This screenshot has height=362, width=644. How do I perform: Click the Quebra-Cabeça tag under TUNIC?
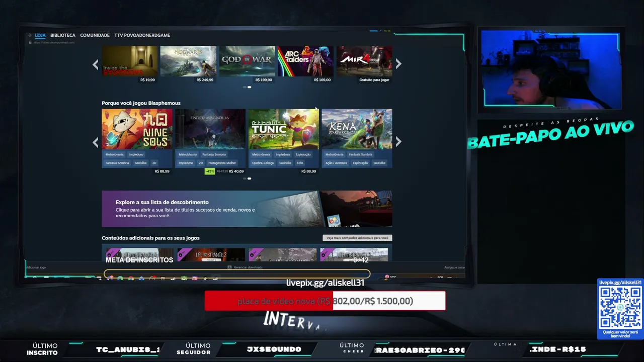click(263, 163)
